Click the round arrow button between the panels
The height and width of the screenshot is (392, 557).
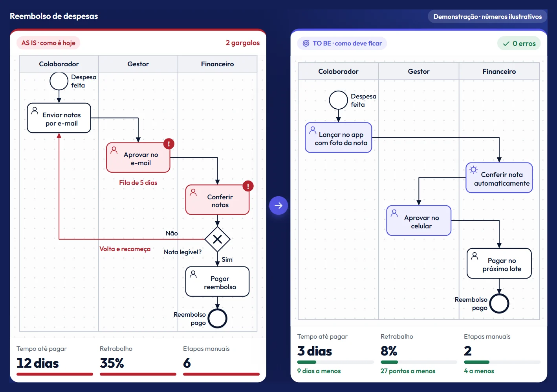coord(278,205)
